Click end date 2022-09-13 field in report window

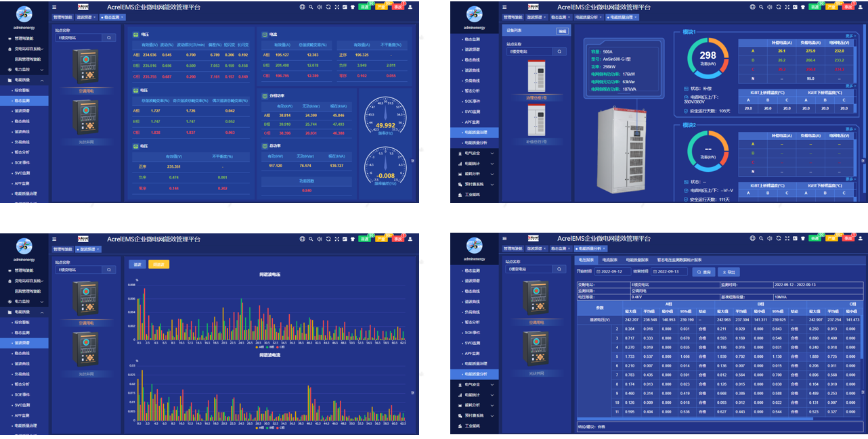(x=669, y=272)
